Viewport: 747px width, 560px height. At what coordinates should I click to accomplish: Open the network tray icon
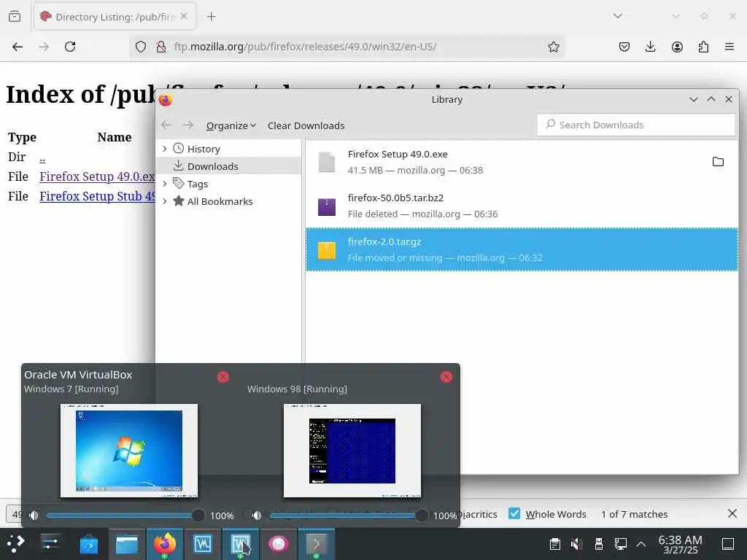pyautogui.click(x=620, y=544)
